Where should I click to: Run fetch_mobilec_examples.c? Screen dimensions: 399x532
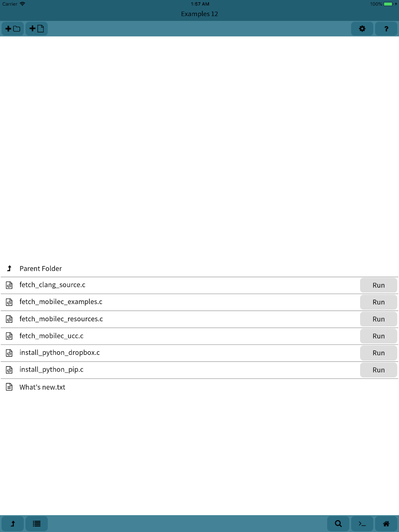[x=378, y=302]
